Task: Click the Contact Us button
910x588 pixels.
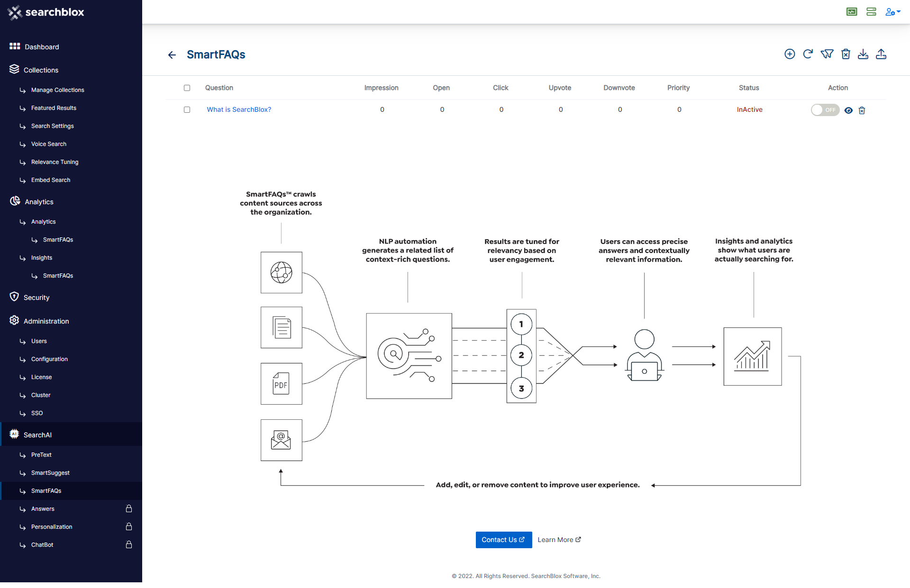Action: (503, 540)
